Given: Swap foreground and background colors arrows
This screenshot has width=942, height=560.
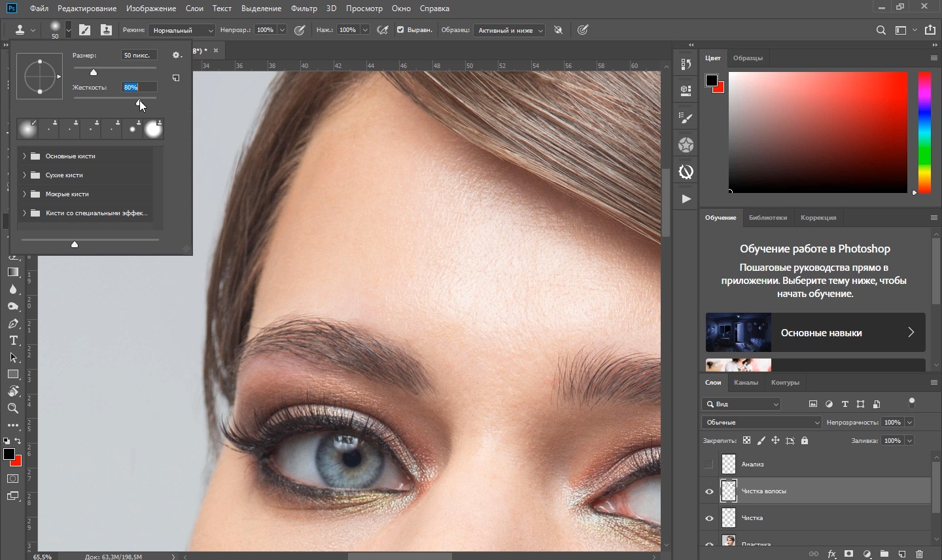Looking at the screenshot, I should [18, 442].
